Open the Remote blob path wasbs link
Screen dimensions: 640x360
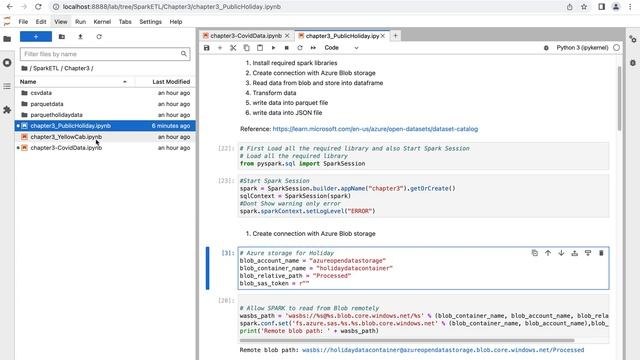tap(443, 350)
